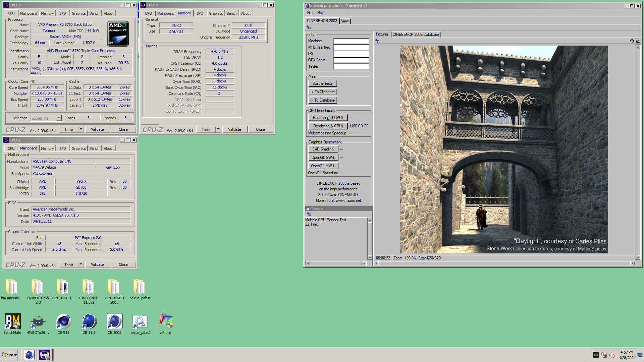644x362 pixels.
Task: Run the OpenGL SW-L benchmark
Action: (x=323, y=158)
